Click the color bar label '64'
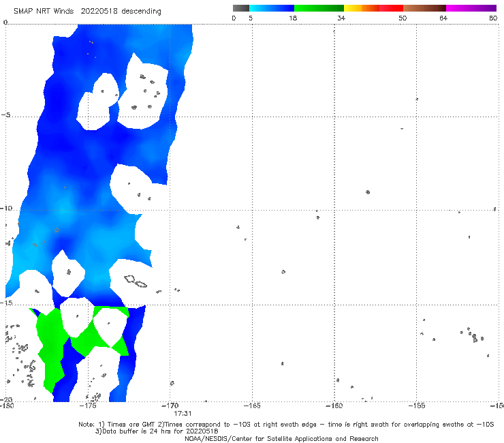The image size is (504, 443). [443, 18]
